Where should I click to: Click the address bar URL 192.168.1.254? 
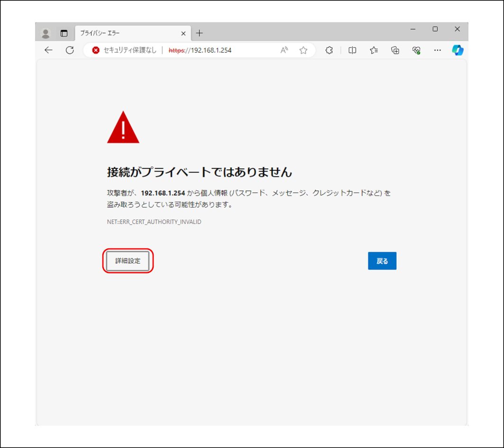point(200,50)
